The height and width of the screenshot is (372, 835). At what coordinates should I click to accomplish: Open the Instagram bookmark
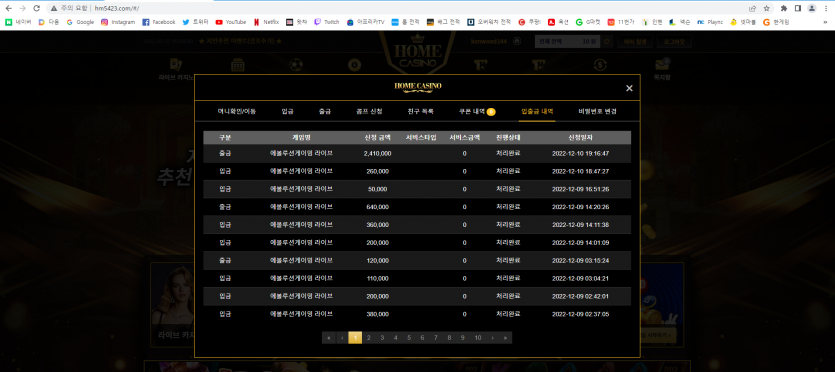(x=118, y=22)
